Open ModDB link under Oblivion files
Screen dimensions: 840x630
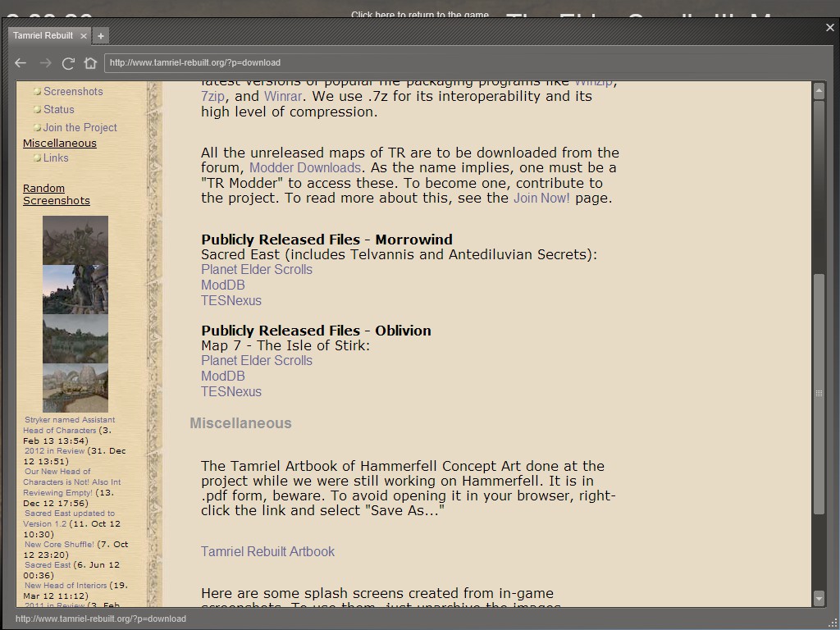point(223,376)
